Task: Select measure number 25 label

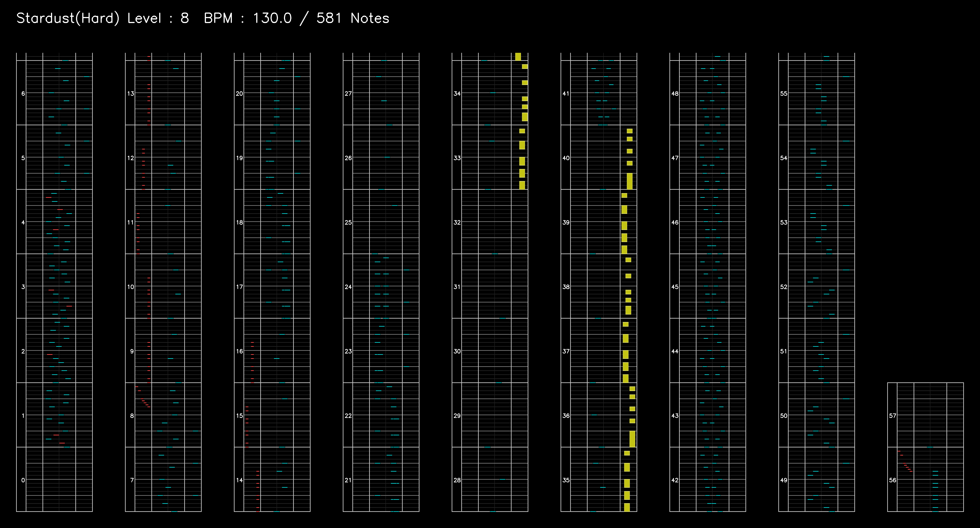Action: (x=348, y=222)
